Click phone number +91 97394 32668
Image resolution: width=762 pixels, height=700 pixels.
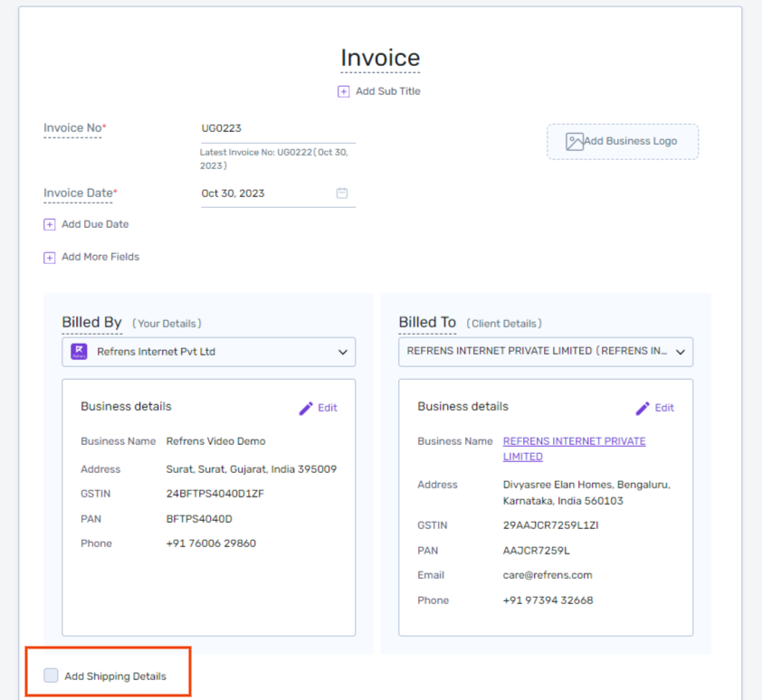[548, 601]
